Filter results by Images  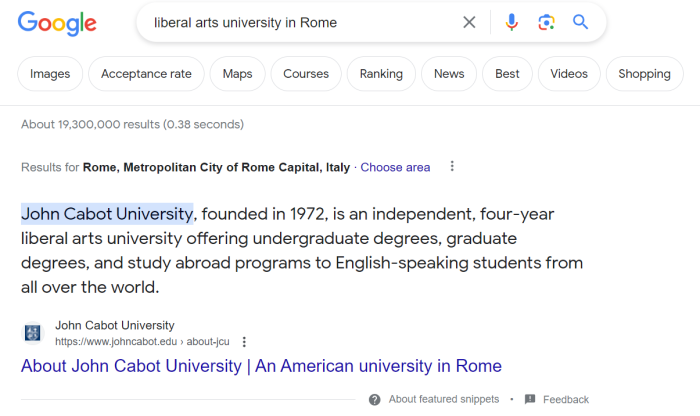(x=50, y=74)
